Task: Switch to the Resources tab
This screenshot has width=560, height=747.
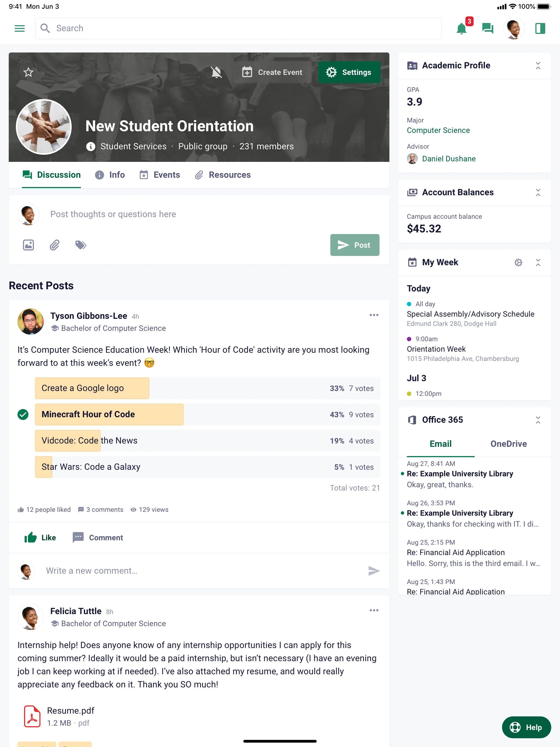Action: [x=229, y=175]
